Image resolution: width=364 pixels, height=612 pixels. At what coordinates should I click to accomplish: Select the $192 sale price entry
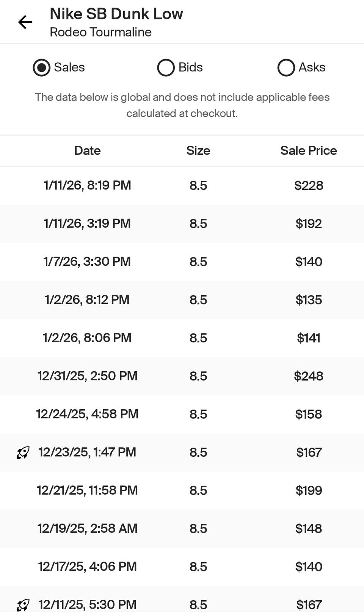click(x=309, y=224)
